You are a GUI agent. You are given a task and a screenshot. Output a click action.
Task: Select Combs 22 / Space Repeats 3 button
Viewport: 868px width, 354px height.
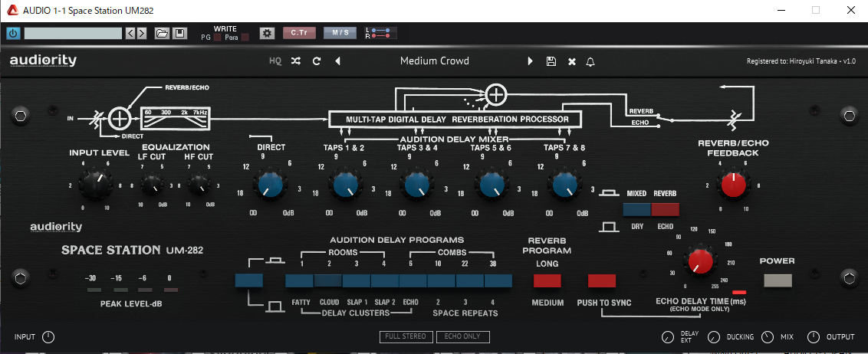(470, 280)
